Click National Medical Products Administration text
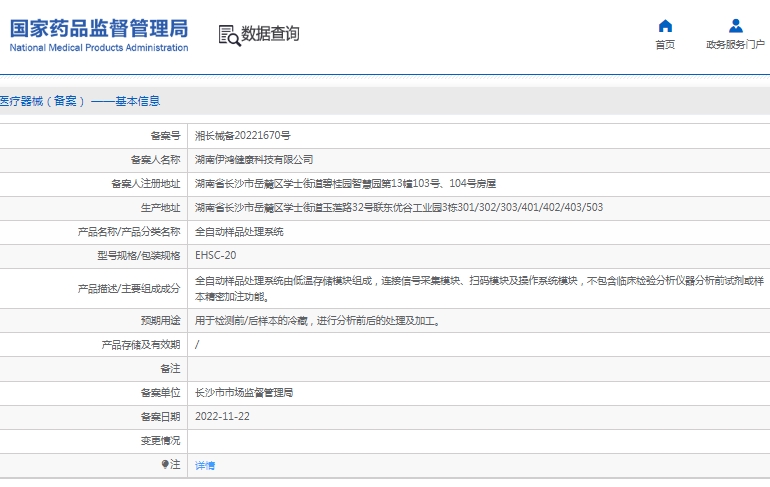 99,48
